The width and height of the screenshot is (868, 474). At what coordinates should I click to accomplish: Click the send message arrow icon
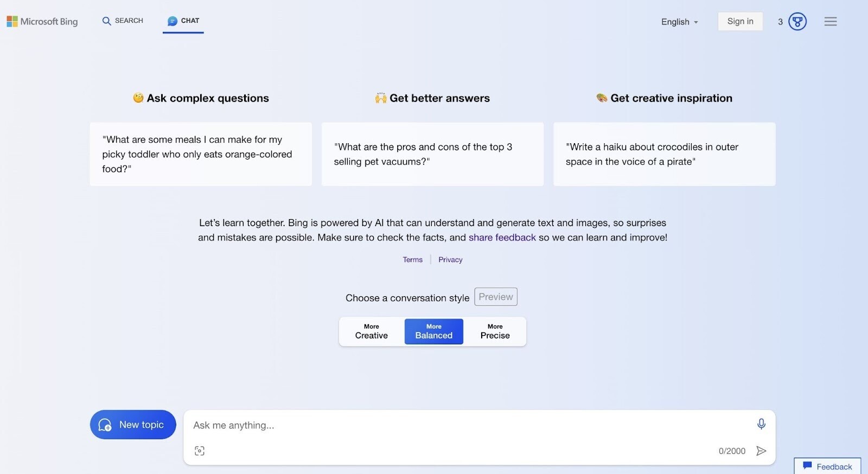(x=762, y=450)
